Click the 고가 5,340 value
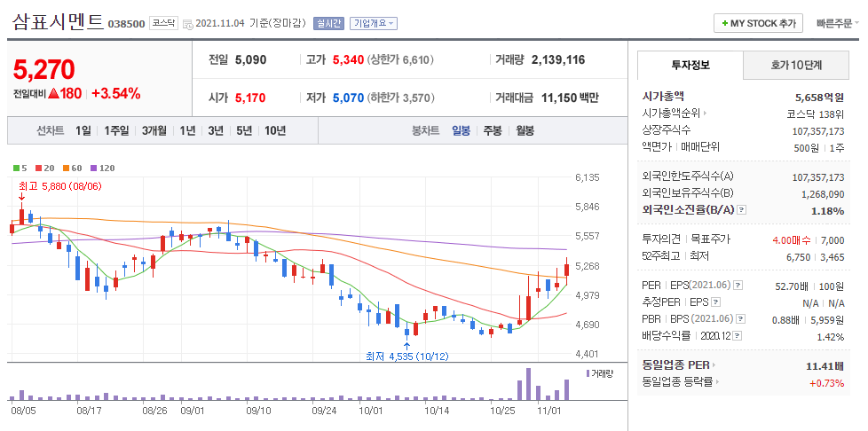This screenshot has width=868, height=431. click(x=348, y=59)
